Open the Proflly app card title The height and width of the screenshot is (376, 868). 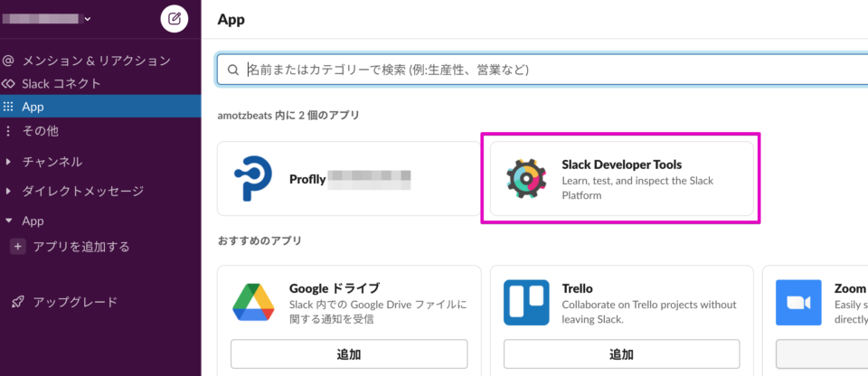click(307, 180)
